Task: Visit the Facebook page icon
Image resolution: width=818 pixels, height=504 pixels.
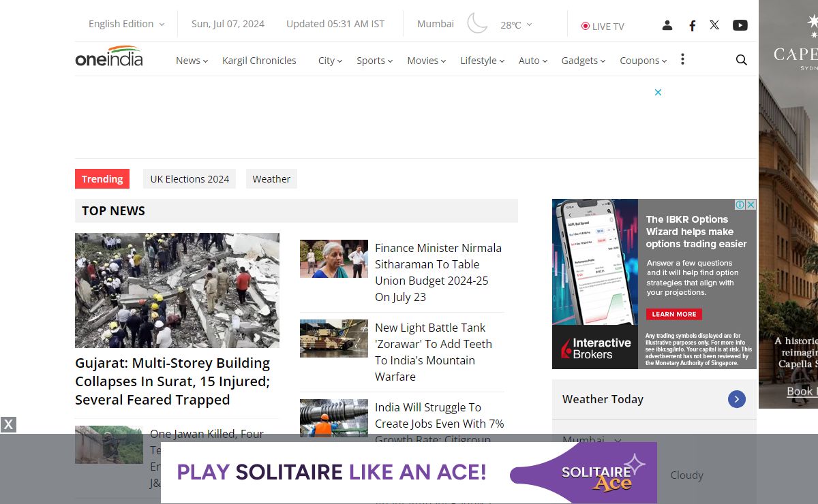Action: [x=692, y=25]
